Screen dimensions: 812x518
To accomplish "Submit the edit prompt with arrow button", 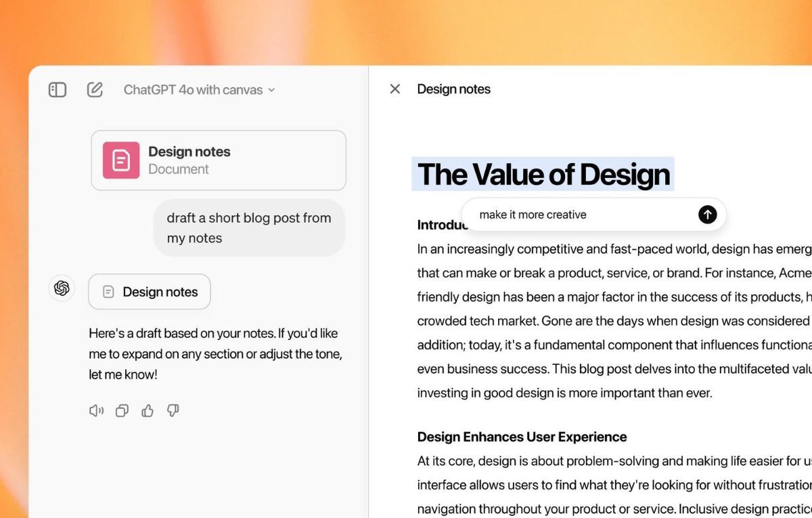I will 707,215.
